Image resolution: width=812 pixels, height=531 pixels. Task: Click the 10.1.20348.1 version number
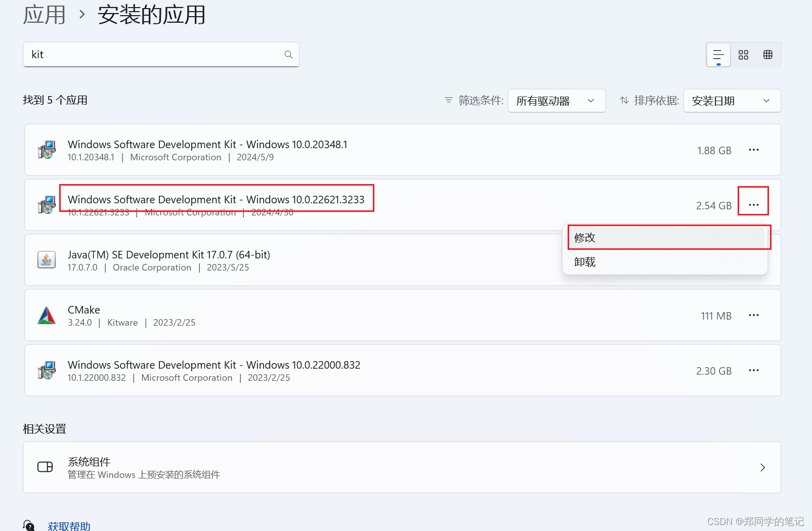click(91, 157)
